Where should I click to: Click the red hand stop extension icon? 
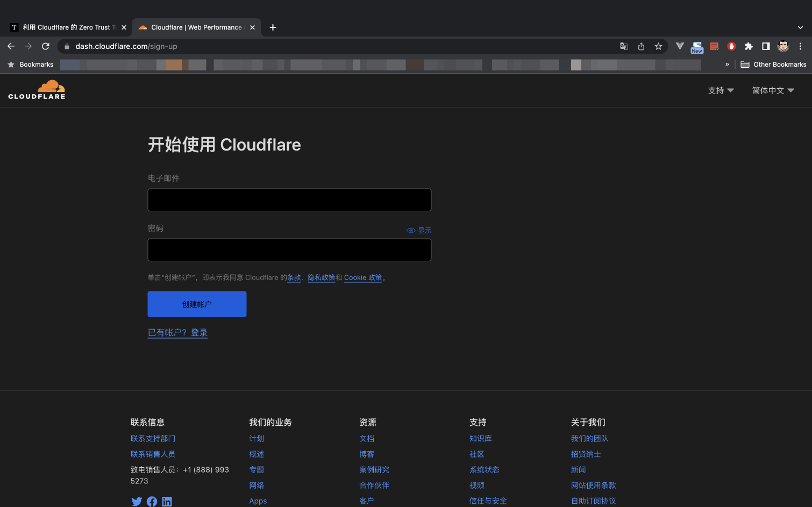[731, 46]
